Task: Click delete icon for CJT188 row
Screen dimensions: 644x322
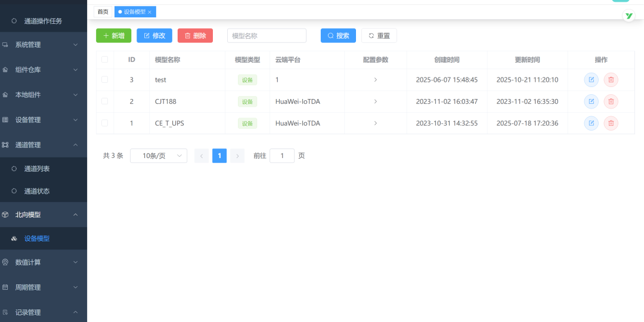Action: [x=611, y=101]
